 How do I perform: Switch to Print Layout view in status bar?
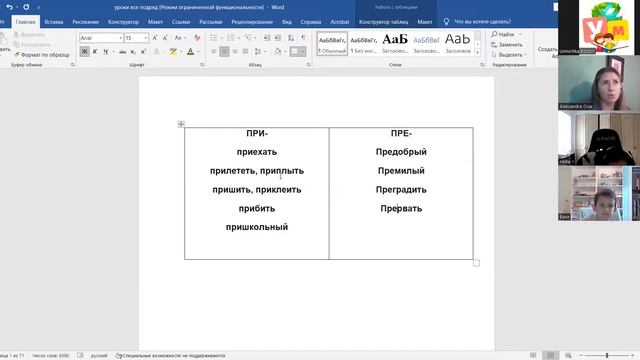[550, 356]
